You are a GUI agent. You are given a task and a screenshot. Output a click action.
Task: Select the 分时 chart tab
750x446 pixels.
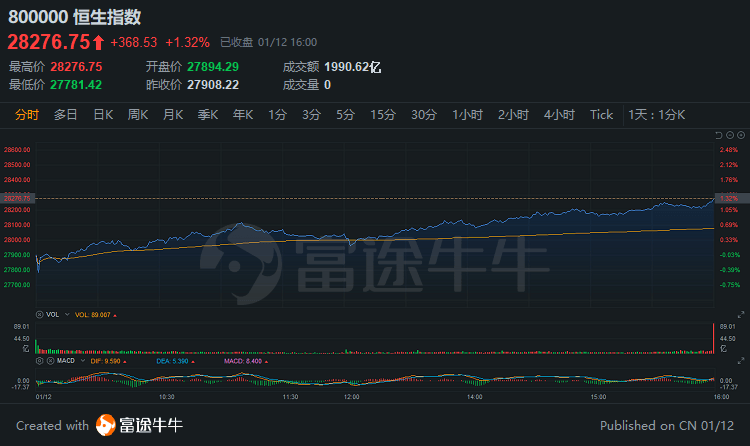[27, 115]
